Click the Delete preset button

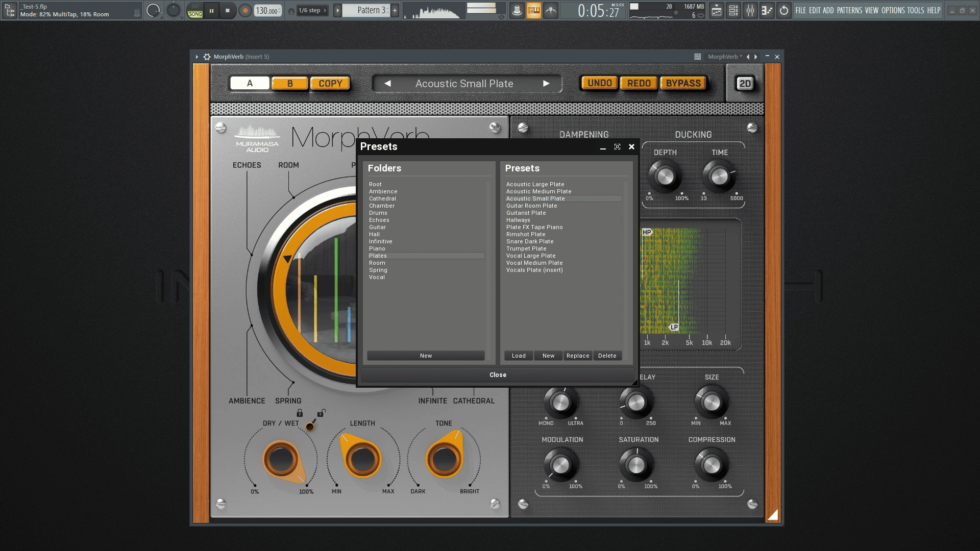[x=607, y=356]
